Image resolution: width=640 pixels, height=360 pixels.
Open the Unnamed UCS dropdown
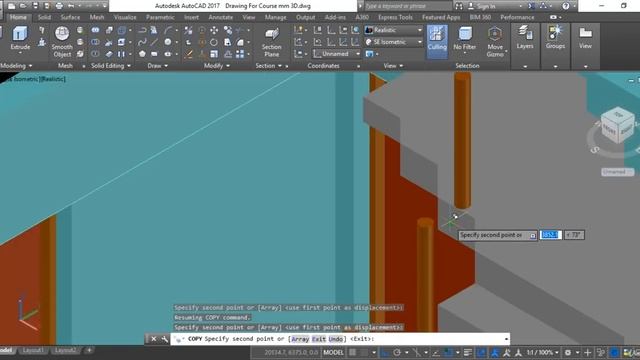pos(337,54)
